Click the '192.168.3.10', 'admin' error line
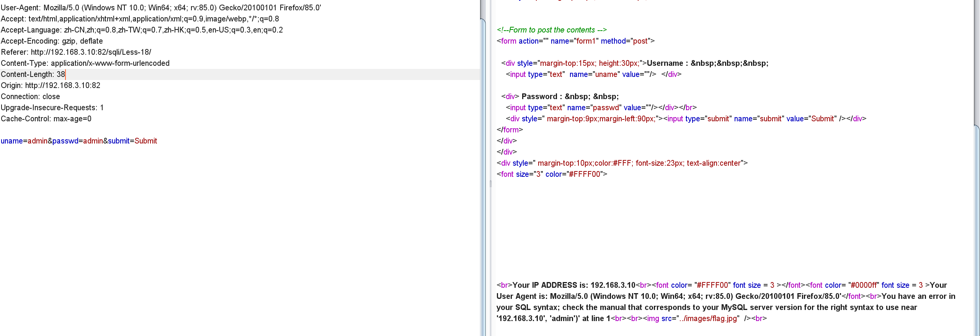980x336 pixels. click(x=632, y=318)
